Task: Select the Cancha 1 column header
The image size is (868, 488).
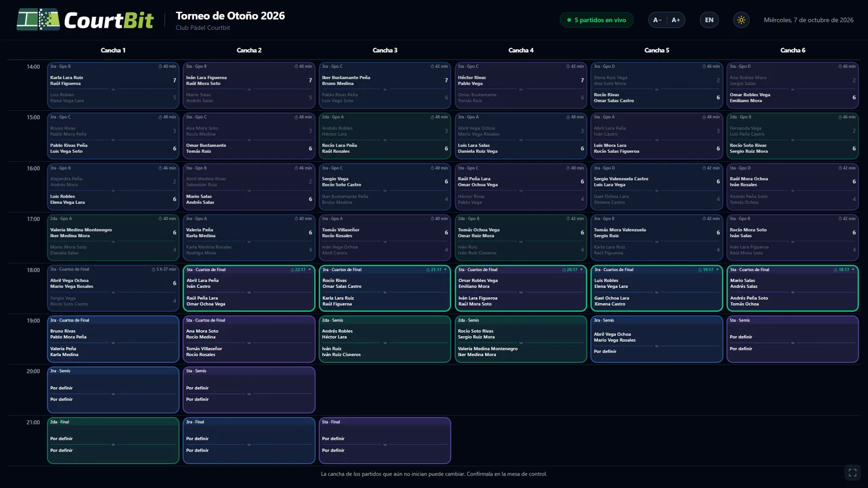Action: point(113,50)
